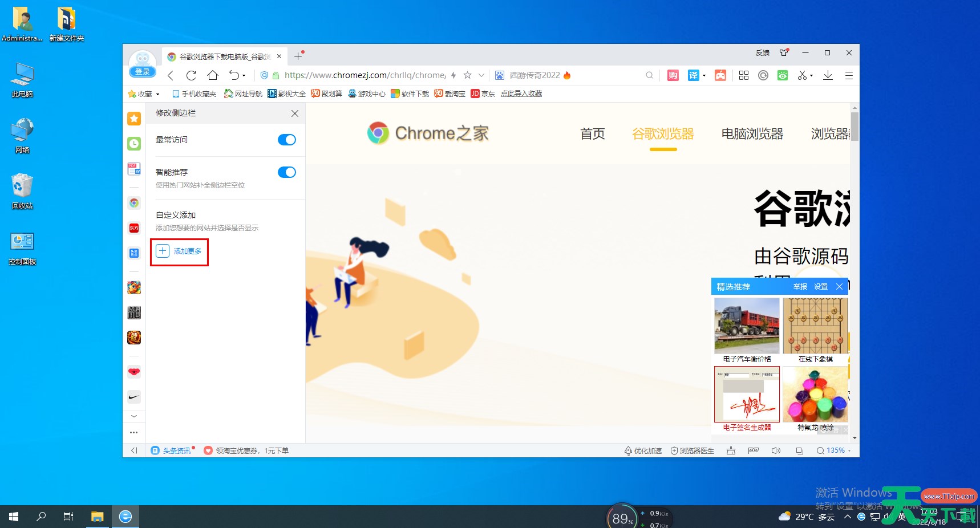This screenshot has width=980, height=528.
Task: Expand more sidebar icons with down chevron
Action: pos(134,416)
